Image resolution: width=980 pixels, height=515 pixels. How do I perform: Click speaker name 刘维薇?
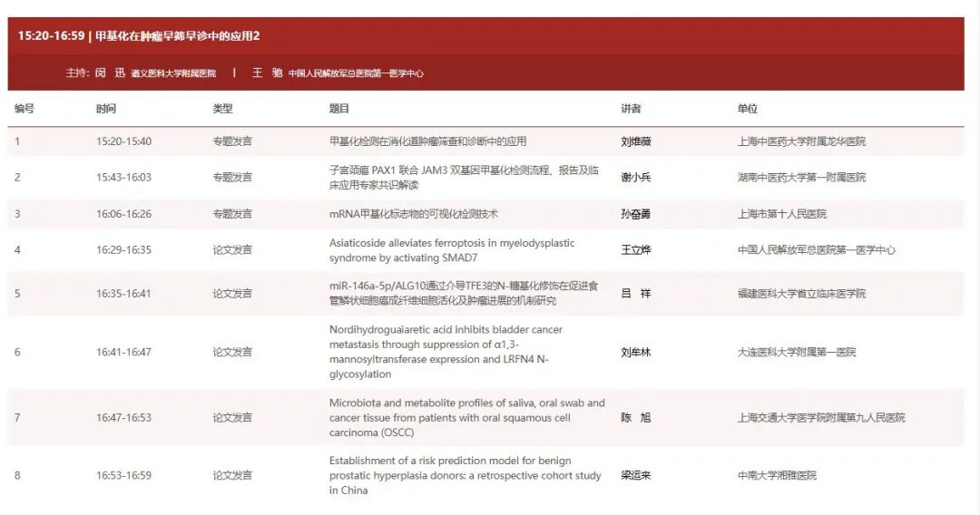pos(636,141)
